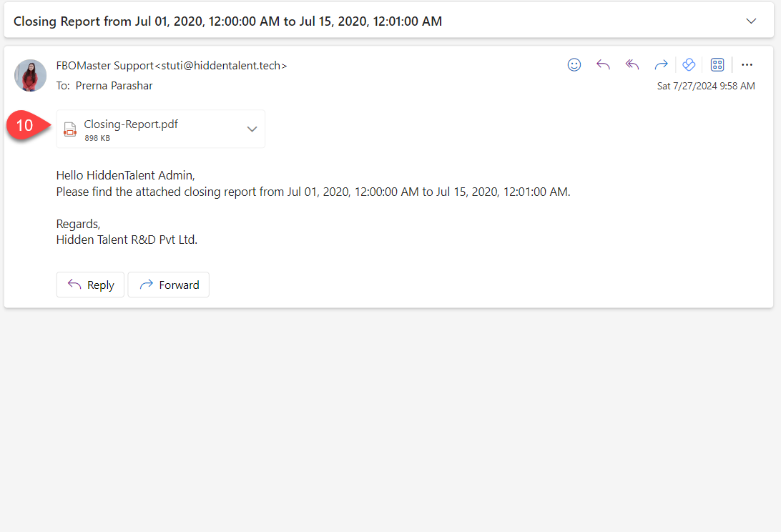Click the reply arrow icon in toolbar
Image resolution: width=781 pixels, height=532 pixels.
[603, 65]
